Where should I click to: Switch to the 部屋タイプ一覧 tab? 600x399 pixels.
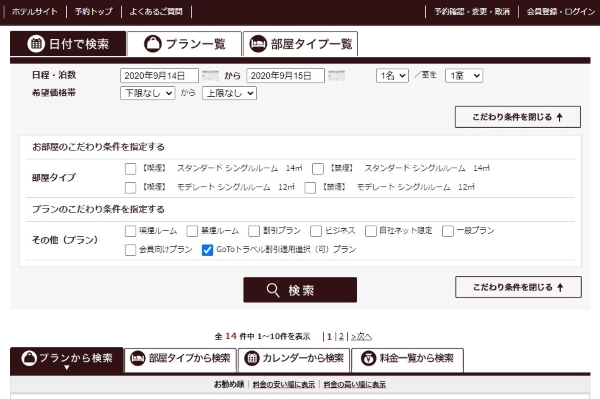pyautogui.click(x=300, y=44)
